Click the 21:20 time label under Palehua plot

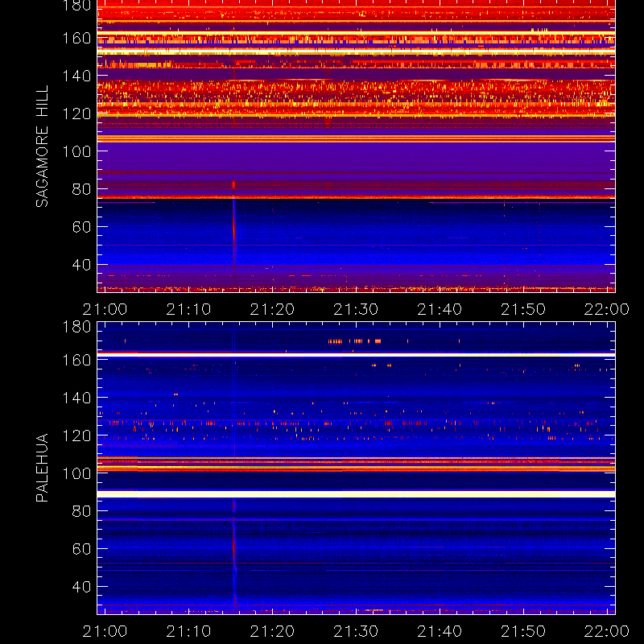(x=272, y=631)
